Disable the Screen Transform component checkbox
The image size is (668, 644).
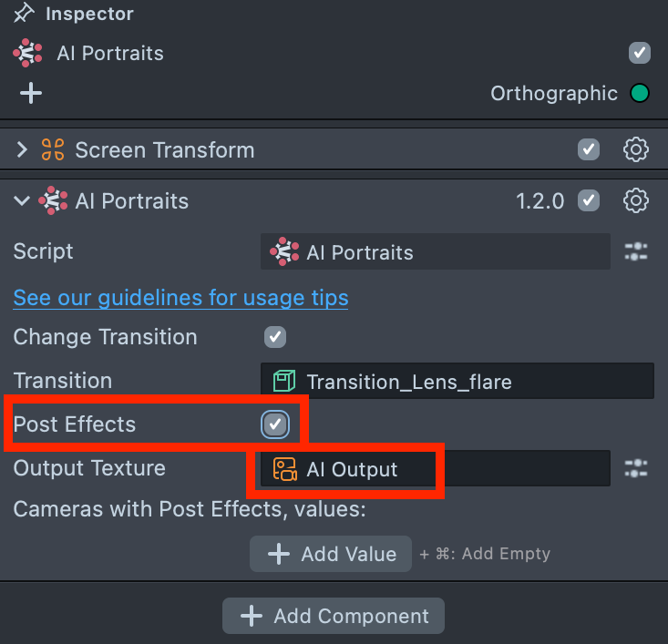(589, 149)
